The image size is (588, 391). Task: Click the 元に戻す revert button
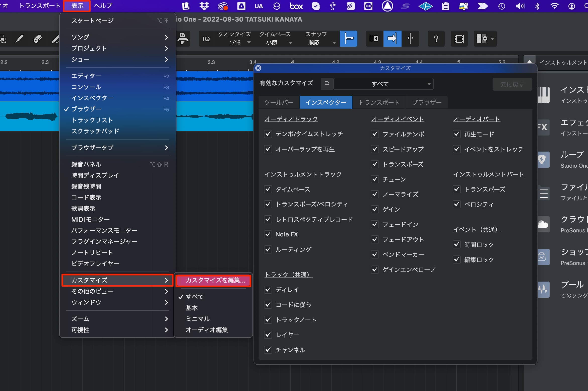click(x=512, y=84)
